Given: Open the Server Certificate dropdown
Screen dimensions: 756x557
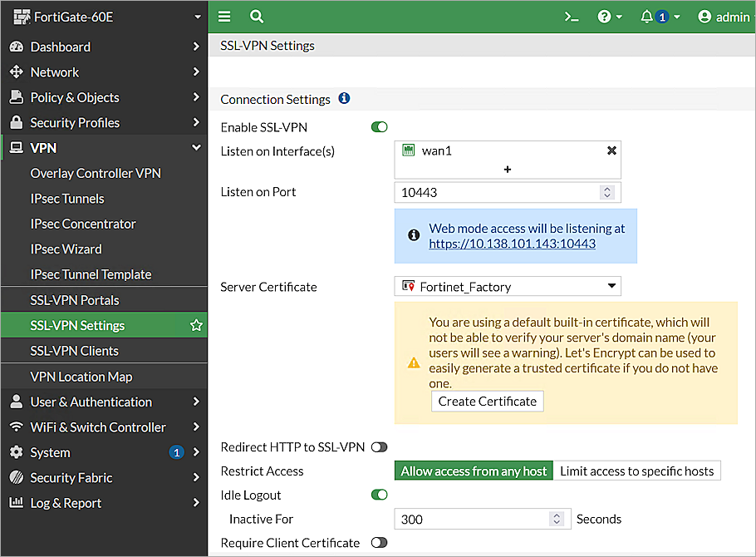Looking at the screenshot, I should [508, 287].
